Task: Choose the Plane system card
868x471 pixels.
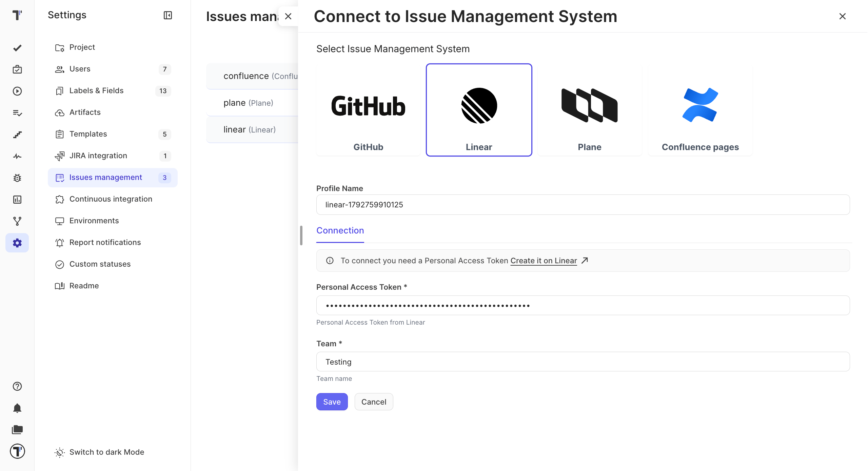Action: pyautogui.click(x=590, y=110)
